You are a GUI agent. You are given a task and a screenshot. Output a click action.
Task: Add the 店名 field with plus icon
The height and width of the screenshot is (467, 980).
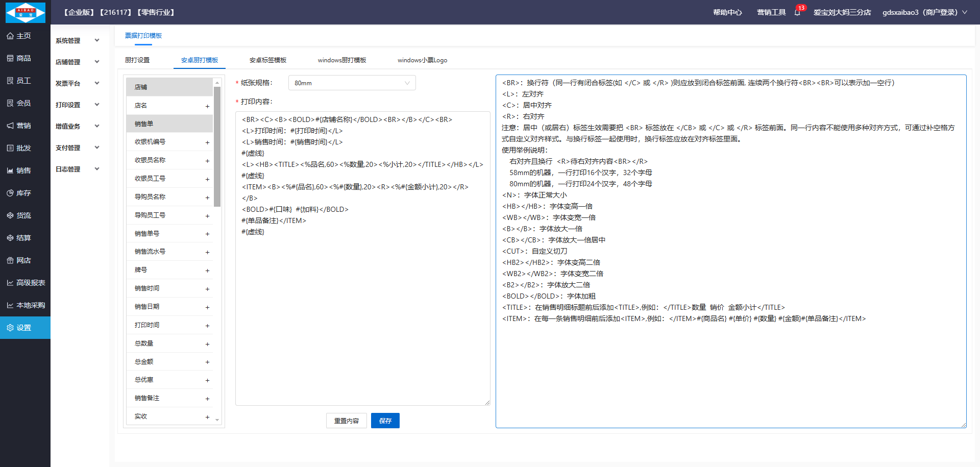[x=207, y=106]
